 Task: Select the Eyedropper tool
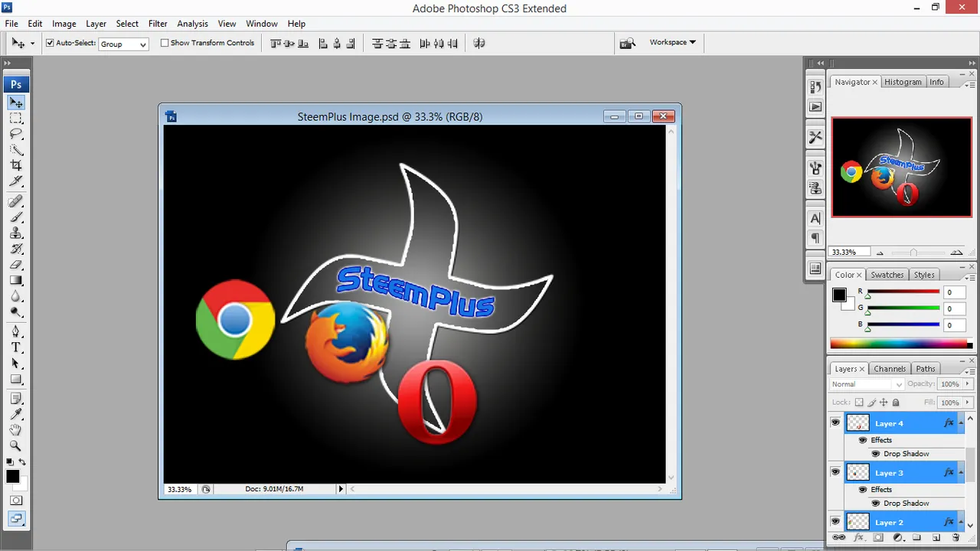[16, 414]
